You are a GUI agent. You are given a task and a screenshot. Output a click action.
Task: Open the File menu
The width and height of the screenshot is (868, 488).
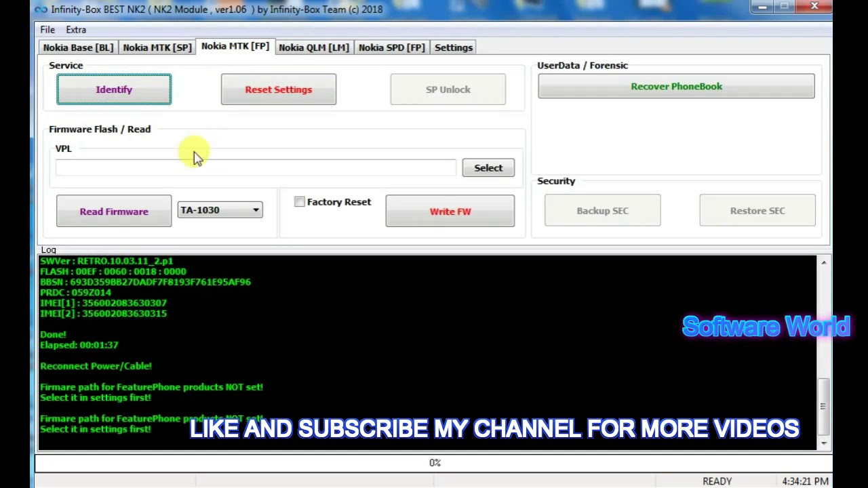point(47,30)
